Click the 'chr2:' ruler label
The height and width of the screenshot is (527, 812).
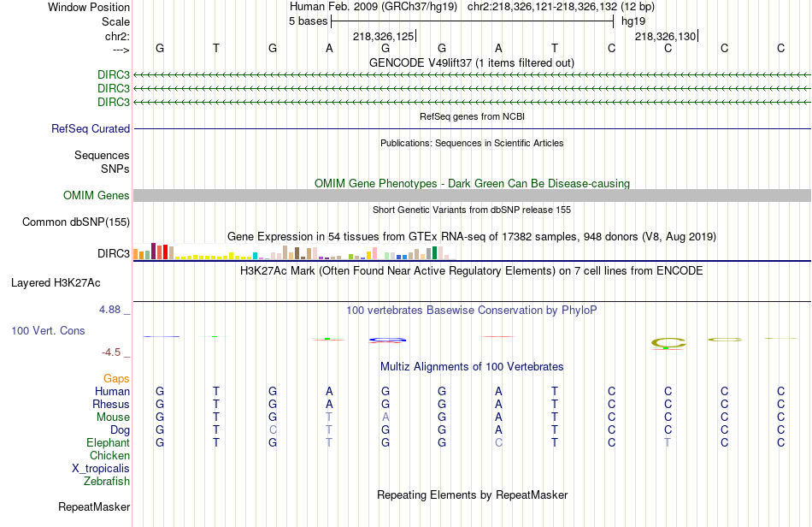117,36
